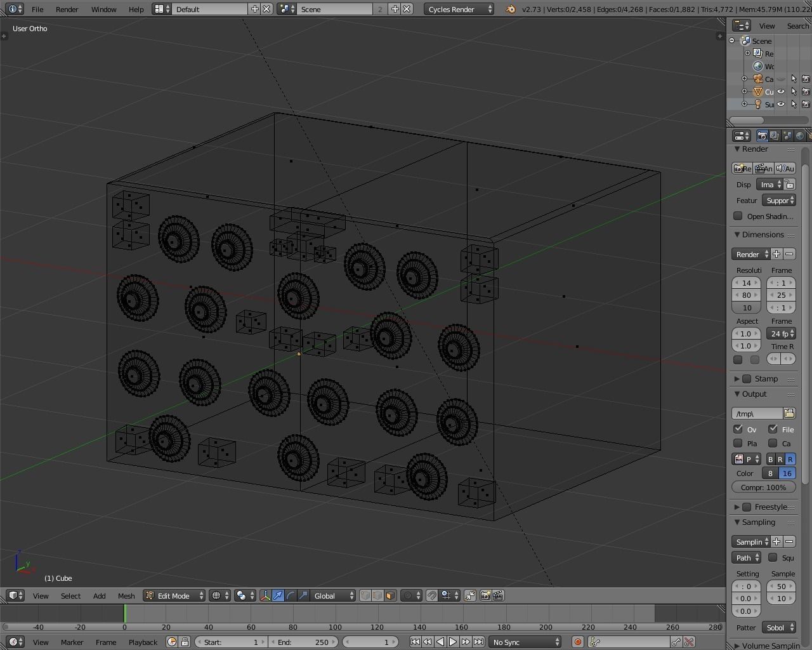812x650 pixels.
Task: Click the Render image button
Action: click(x=742, y=168)
